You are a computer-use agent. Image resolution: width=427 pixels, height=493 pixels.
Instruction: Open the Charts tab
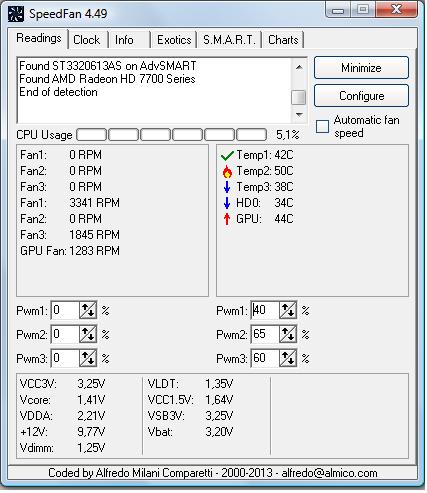tap(283, 40)
